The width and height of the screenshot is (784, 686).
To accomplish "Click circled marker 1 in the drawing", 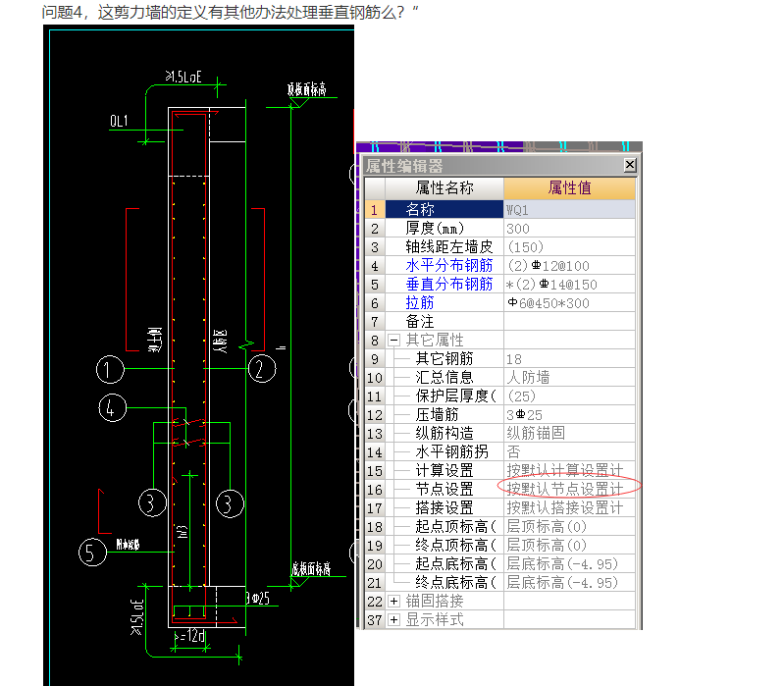I will [x=110, y=370].
